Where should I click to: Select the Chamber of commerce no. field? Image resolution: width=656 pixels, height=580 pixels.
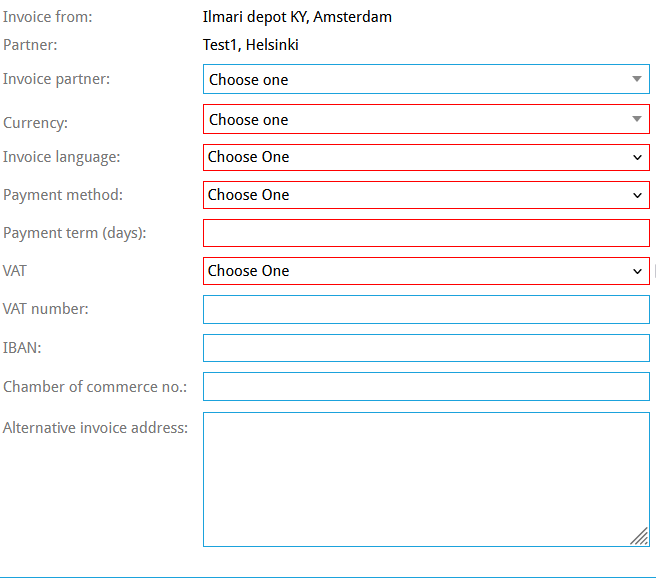(x=426, y=387)
